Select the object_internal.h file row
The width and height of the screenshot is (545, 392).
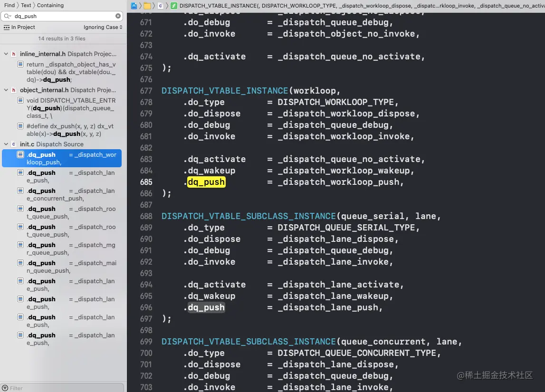[63, 90]
